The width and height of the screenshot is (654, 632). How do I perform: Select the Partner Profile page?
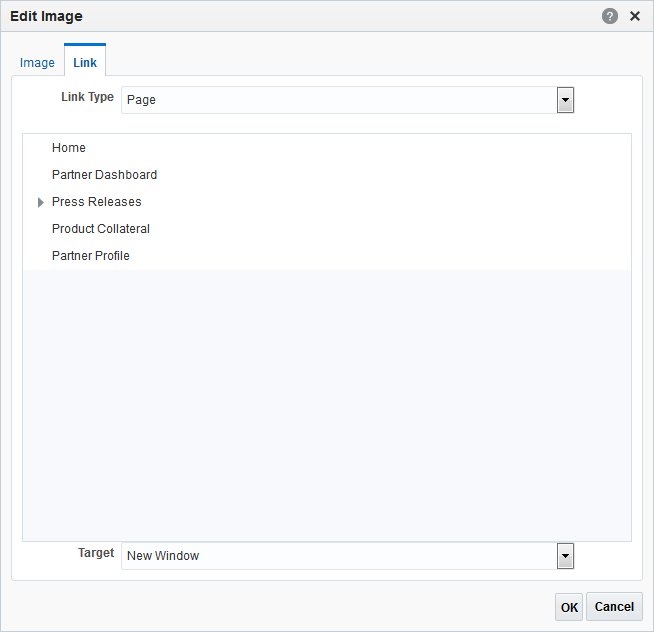(91, 256)
